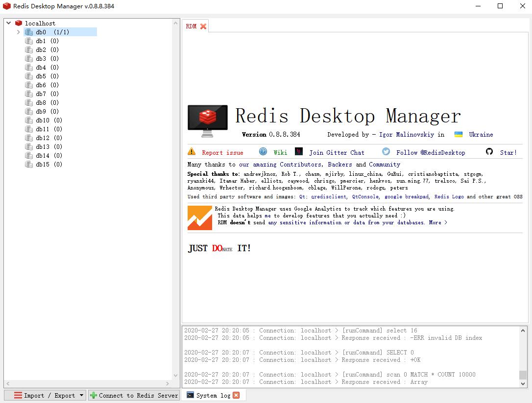Click the localhost Redis server icon
The width and height of the screenshot is (532, 403).
(19, 23)
